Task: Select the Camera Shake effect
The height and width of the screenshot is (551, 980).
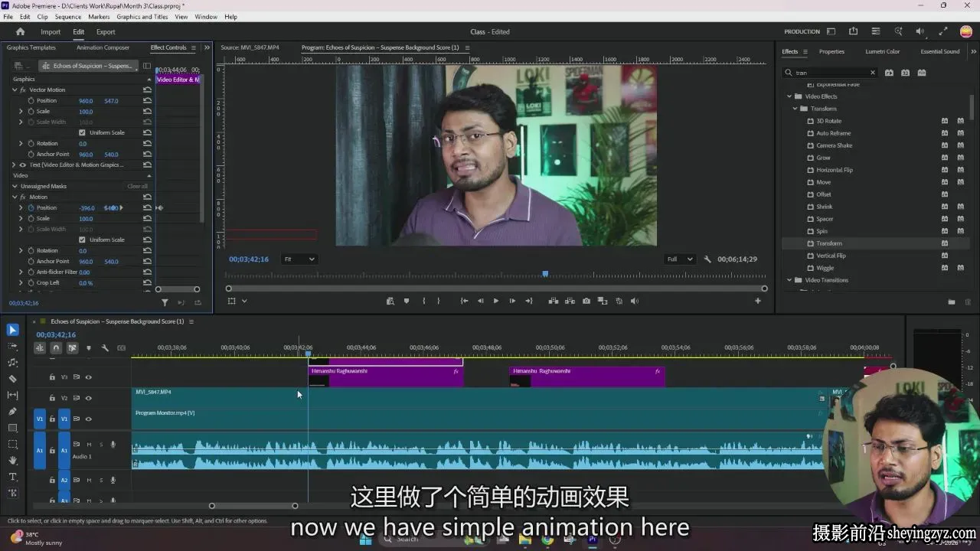Action: (x=834, y=145)
